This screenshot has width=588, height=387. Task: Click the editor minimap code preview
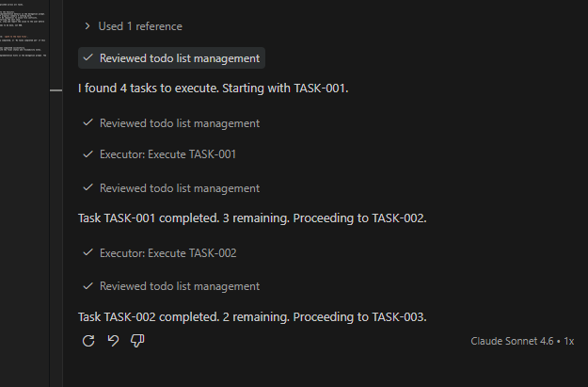point(28,56)
